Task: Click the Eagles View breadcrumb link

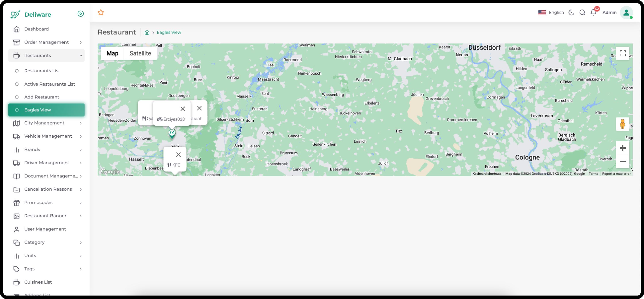Action: (169, 33)
